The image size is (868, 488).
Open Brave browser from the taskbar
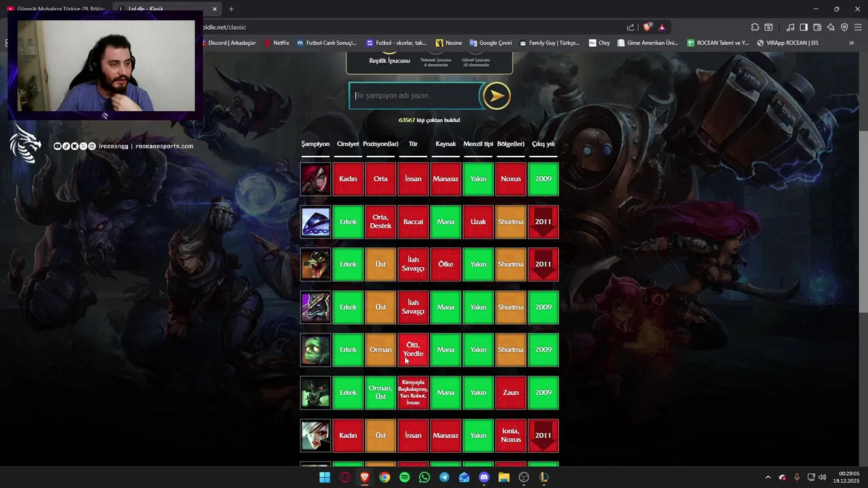coord(365,477)
